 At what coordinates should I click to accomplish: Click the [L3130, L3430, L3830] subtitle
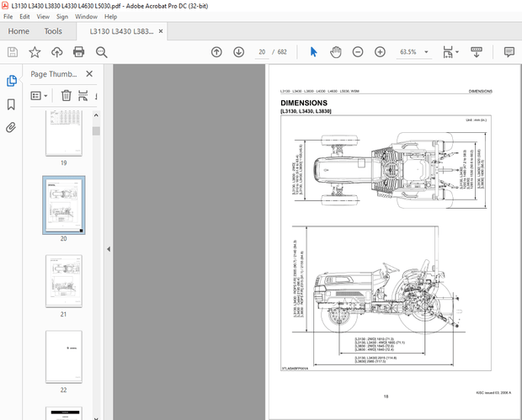click(306, 111)
